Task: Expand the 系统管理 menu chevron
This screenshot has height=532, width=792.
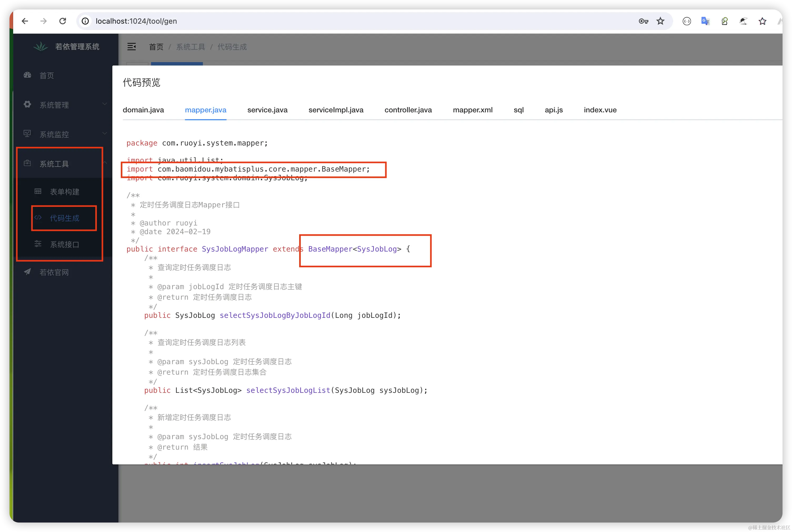Action: tap(104, 104)
